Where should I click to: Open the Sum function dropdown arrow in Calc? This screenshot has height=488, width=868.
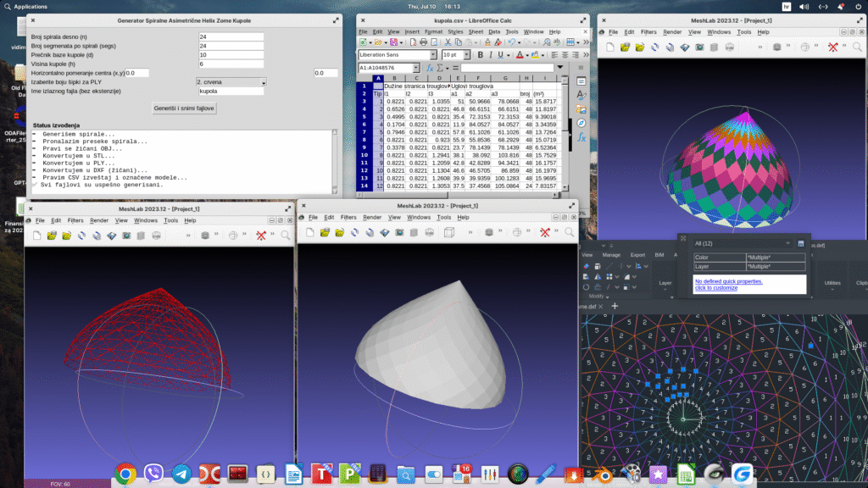tap(448, 68)
